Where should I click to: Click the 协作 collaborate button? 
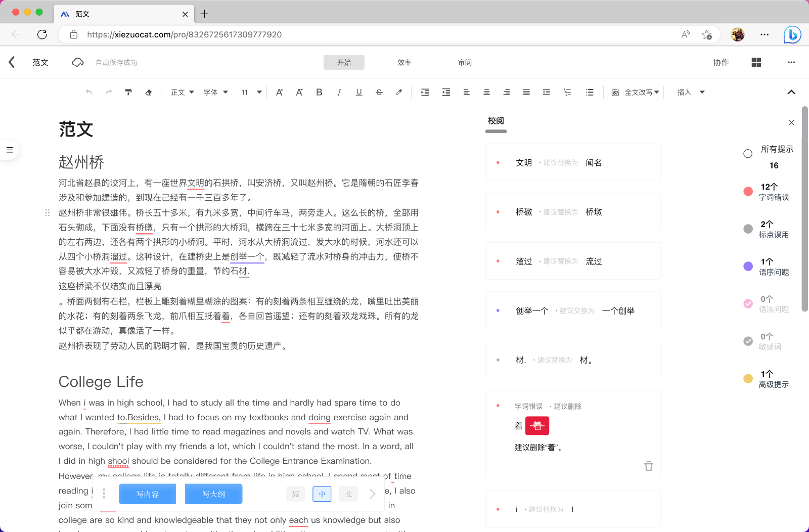[x=721, y=62]
